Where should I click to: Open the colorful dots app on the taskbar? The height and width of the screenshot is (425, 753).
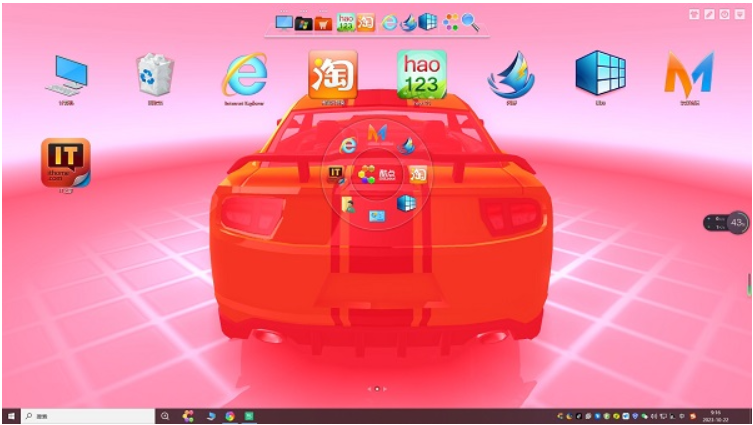click(x=188, y=416)
